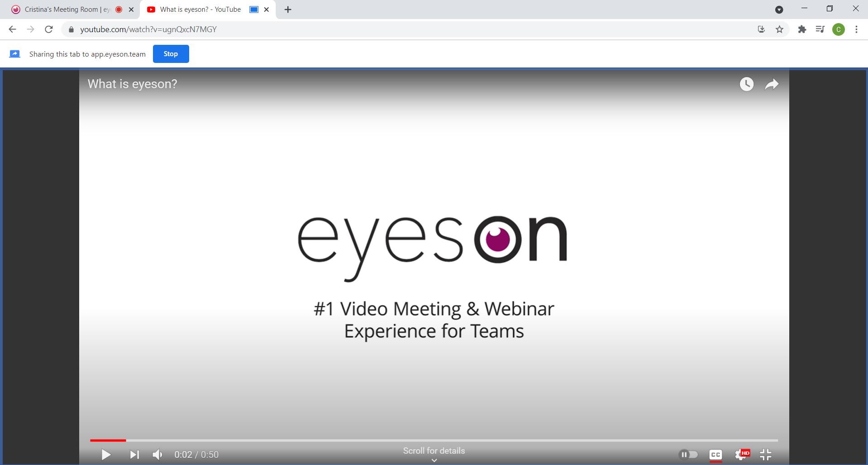This screenshot has height=465, width=868.
Task: Minimize the browser window
Action: click(804, 9)
